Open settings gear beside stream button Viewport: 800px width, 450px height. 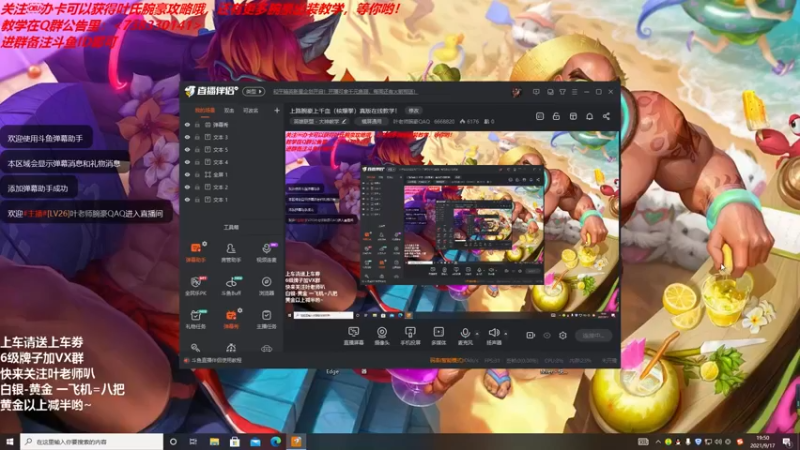[x=563, y=335]
